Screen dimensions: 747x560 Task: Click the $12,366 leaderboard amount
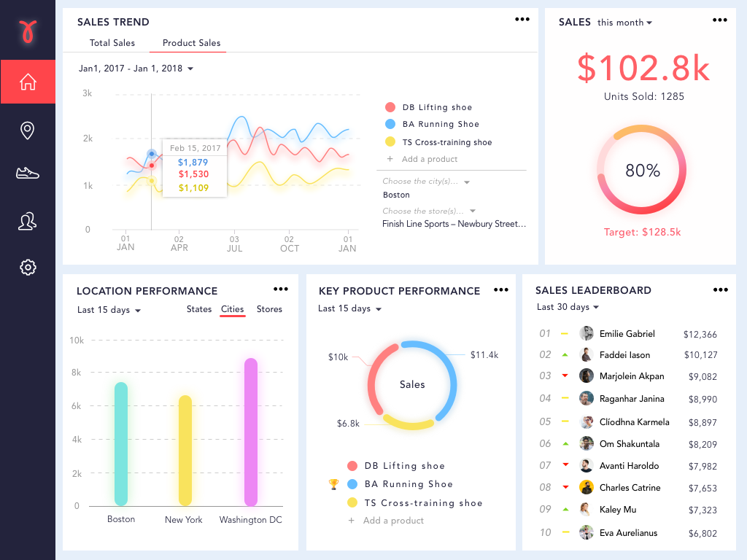(700, 334)
